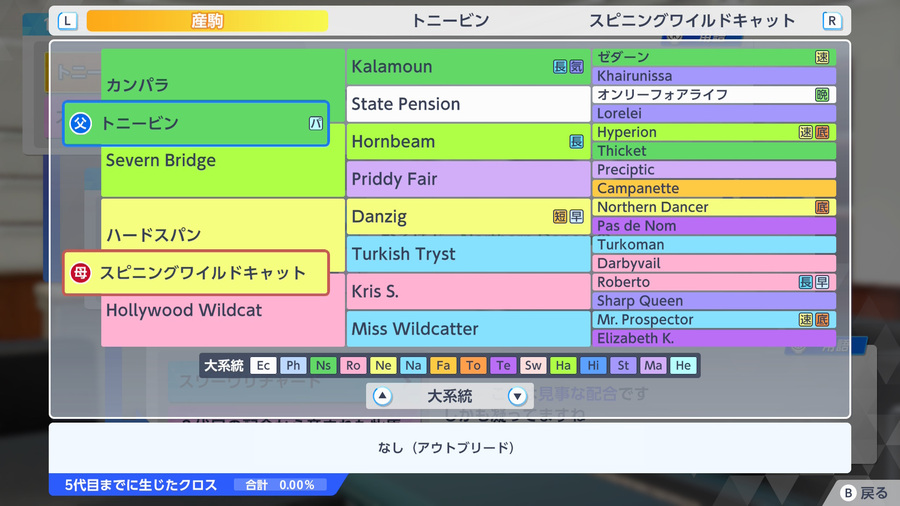Click the Fa lineage color swatch
This screenshot has height=506, width=900.
pyautogui.click(x=443, y=365)
